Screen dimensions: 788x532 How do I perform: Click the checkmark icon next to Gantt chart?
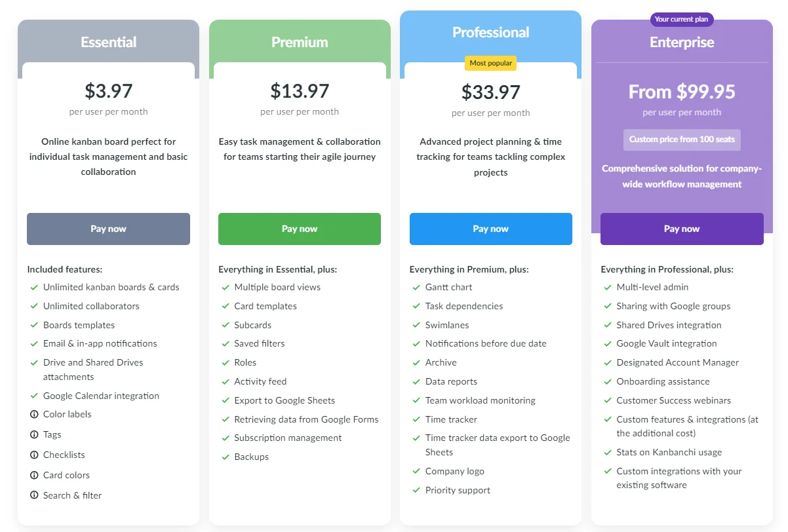tap(416, 288)
